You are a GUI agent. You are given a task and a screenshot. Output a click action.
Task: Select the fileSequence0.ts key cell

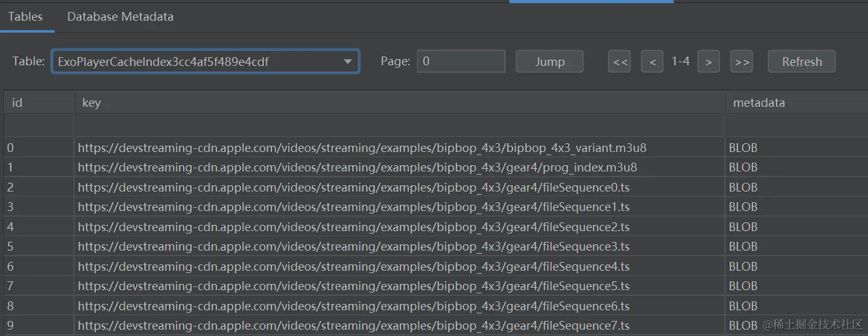[400, 187]
